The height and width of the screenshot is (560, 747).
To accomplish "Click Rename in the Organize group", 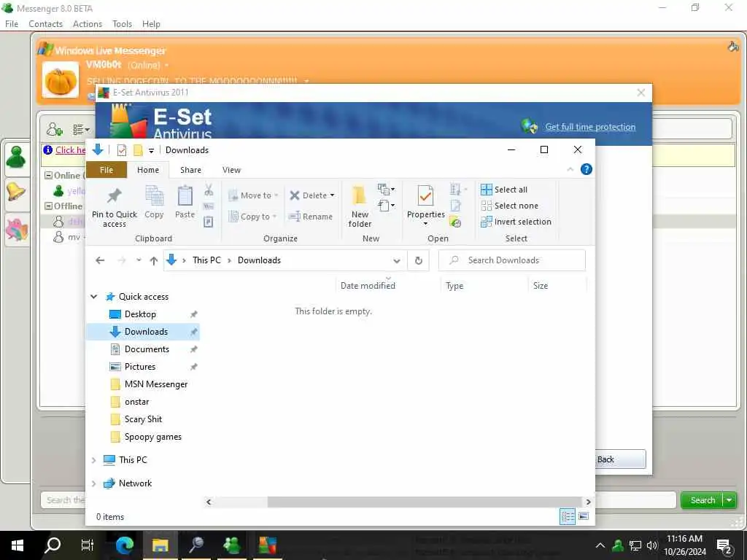I will pos(311,217).
